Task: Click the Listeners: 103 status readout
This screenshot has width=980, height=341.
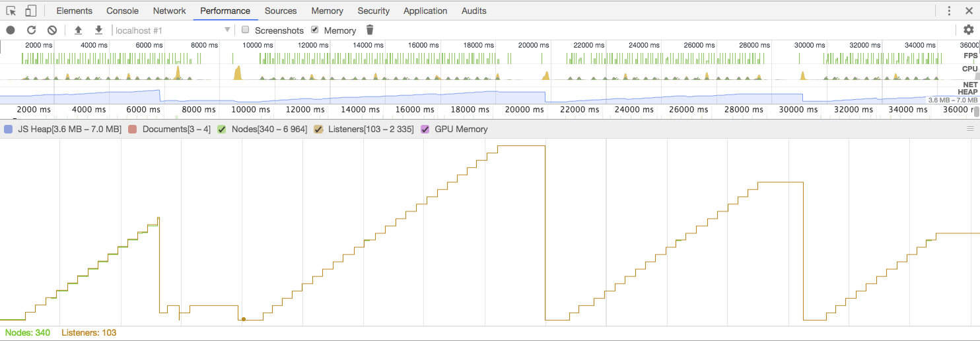Action: (x=89, y=333)
